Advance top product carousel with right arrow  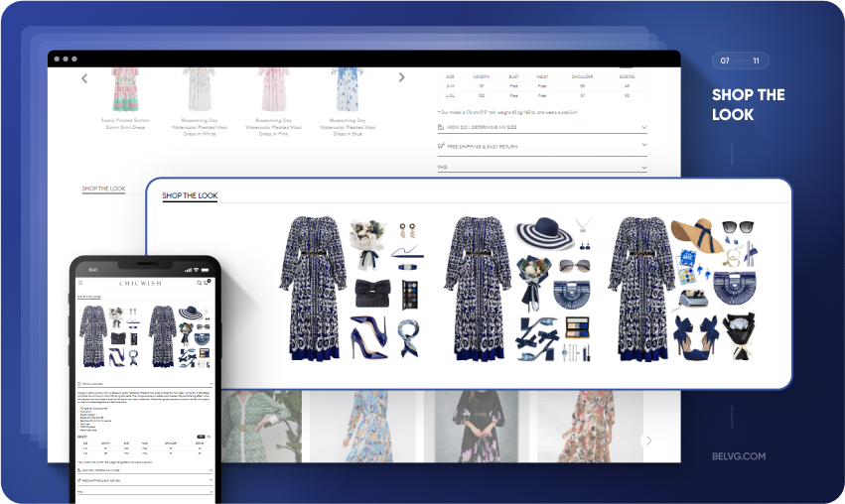401,77
